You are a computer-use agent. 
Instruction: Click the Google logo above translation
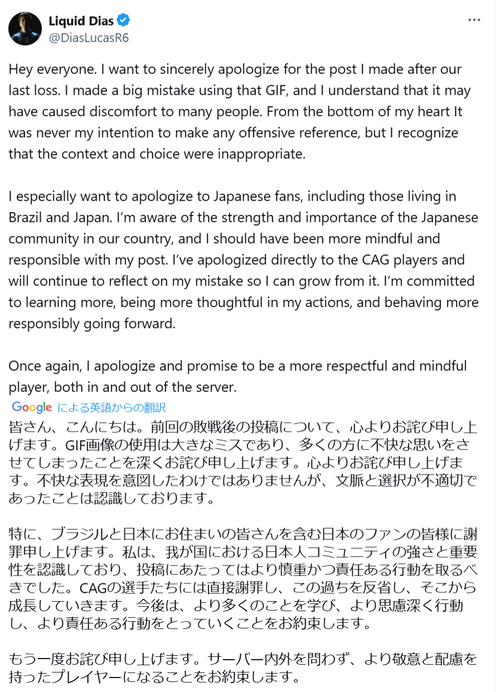32,407
